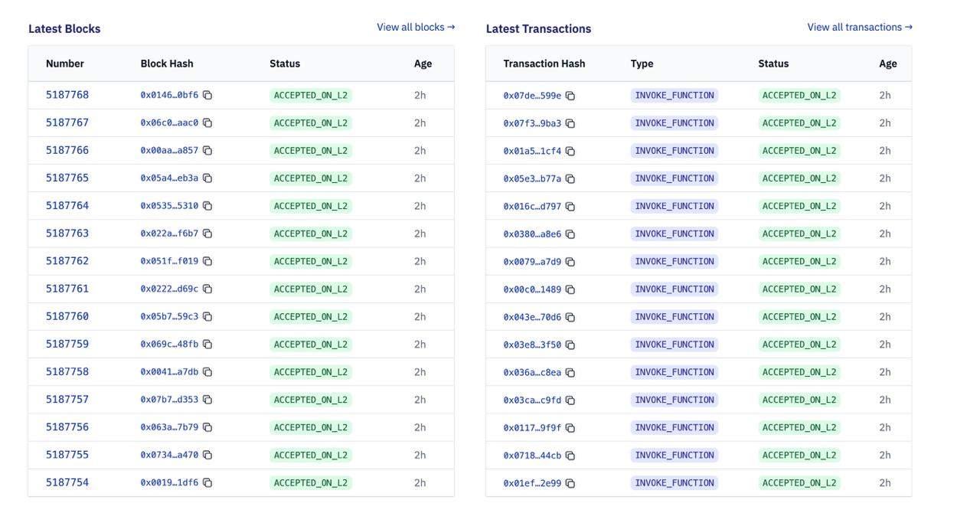980x526 pixels.
Task: Click INVOKE_FUNCTION badge for transaction 0x0380…a8e6
Action: (x=674, y=234)
